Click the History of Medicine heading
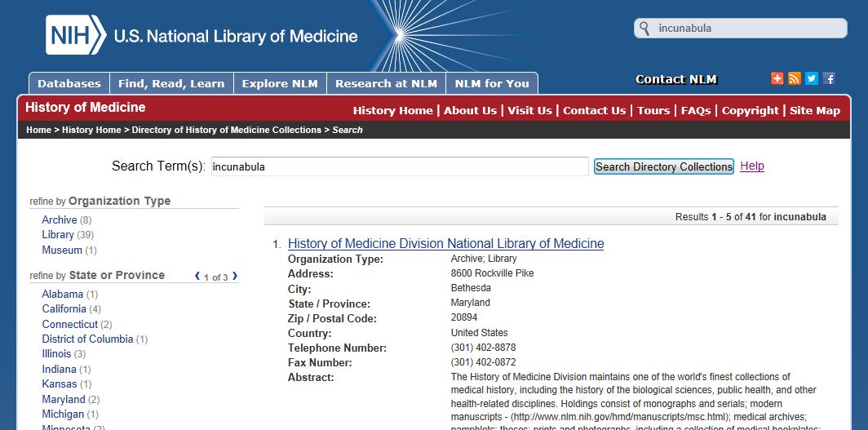Viewport: 868px width, 430px height. [85, 108]
